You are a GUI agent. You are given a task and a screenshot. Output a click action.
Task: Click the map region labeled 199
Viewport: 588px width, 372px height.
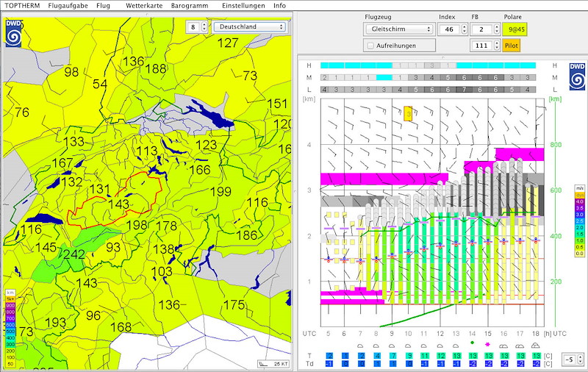[220, 192]
